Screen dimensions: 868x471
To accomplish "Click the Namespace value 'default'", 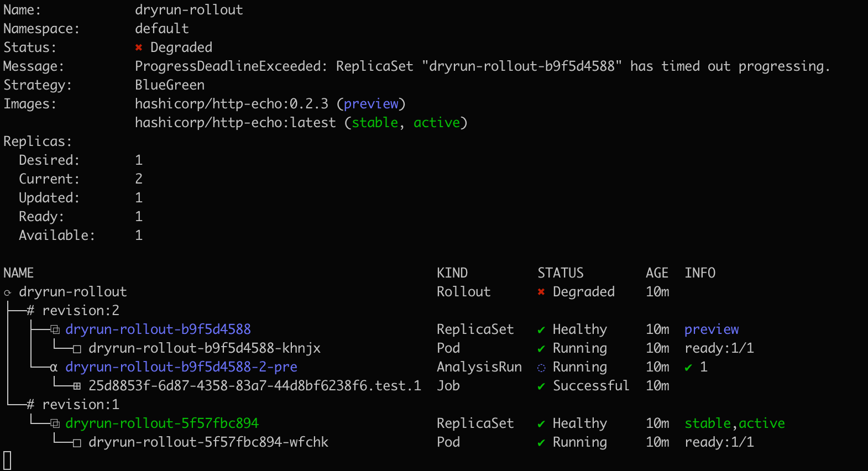I will tap(162, 29).
